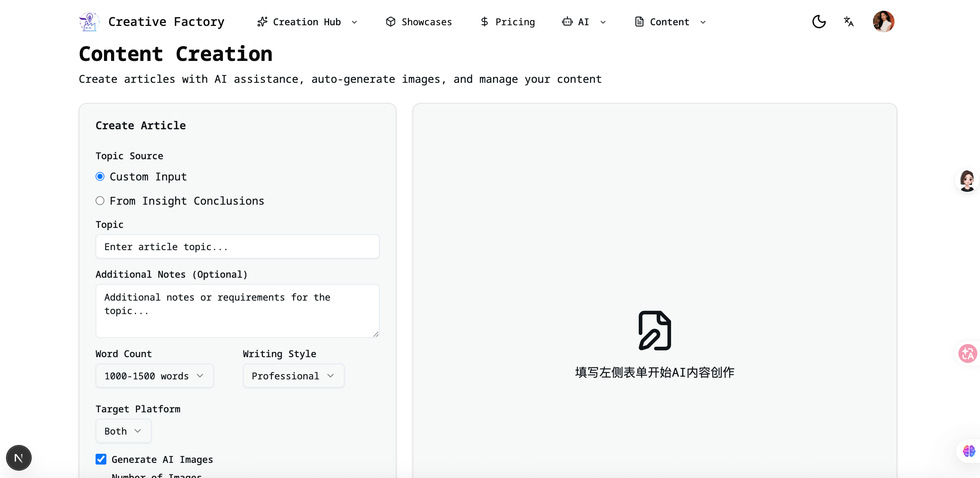
Task: Select the Custom Input radio button
Action: click(x=100, y=177)
